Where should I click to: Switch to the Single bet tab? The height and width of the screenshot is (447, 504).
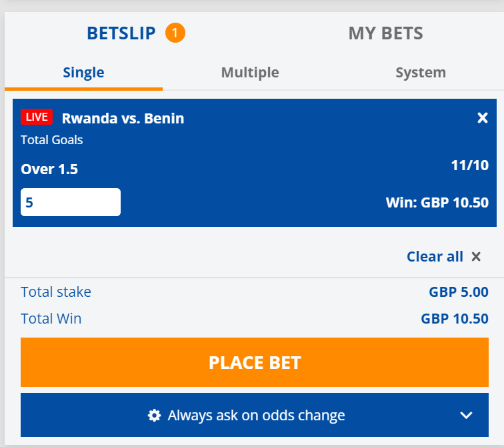coord(83,73)
